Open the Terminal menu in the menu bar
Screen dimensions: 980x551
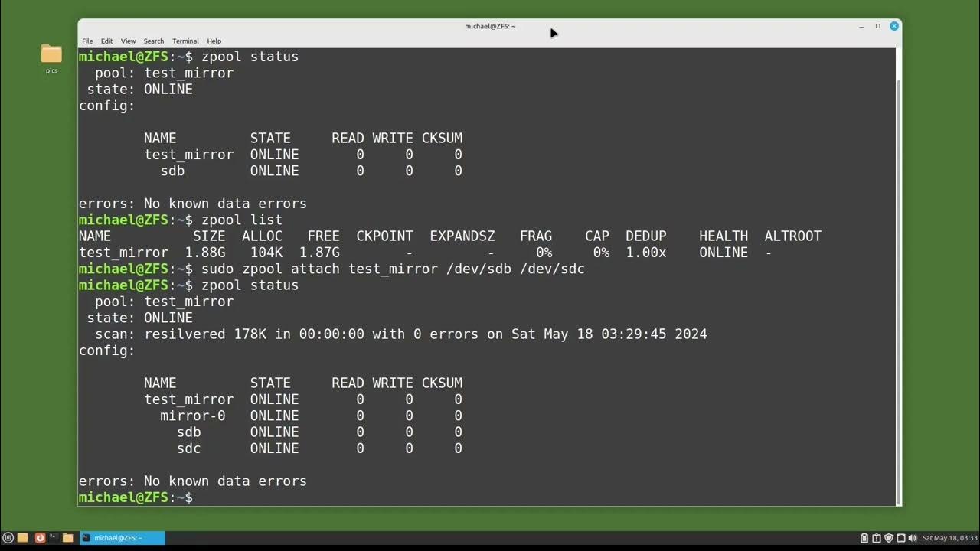click(185, 41)
